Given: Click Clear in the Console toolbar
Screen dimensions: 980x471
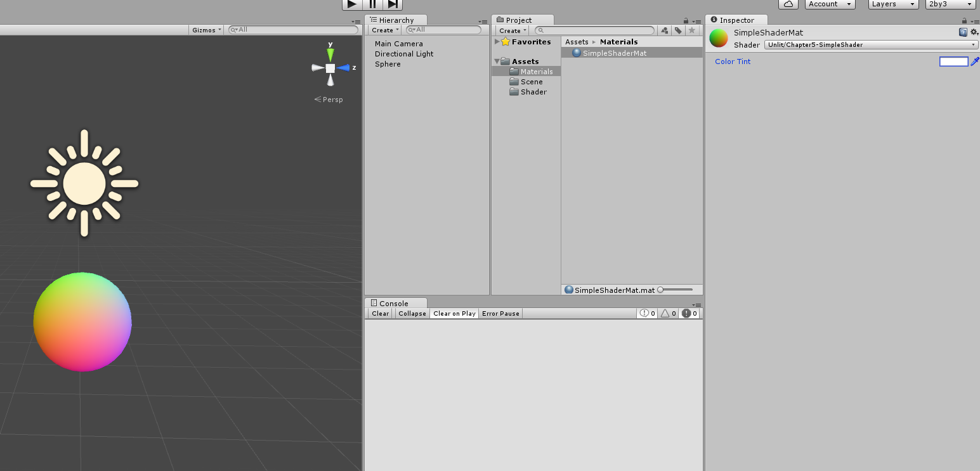Looking at the screenshot, I should pos(379,313).
